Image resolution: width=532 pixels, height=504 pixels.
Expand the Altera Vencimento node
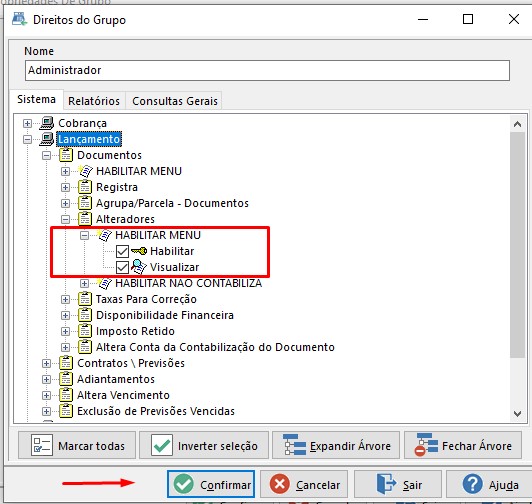click(x=46, y=395)
